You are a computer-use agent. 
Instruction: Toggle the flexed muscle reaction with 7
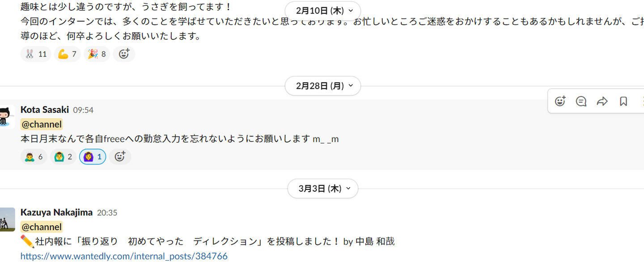[x=68, y=54]
